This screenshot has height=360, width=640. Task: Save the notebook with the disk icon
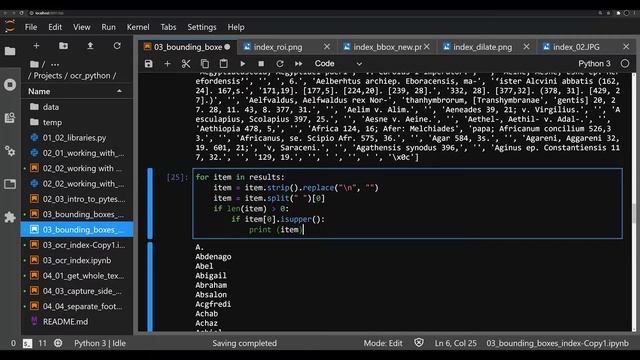point(149,64)
